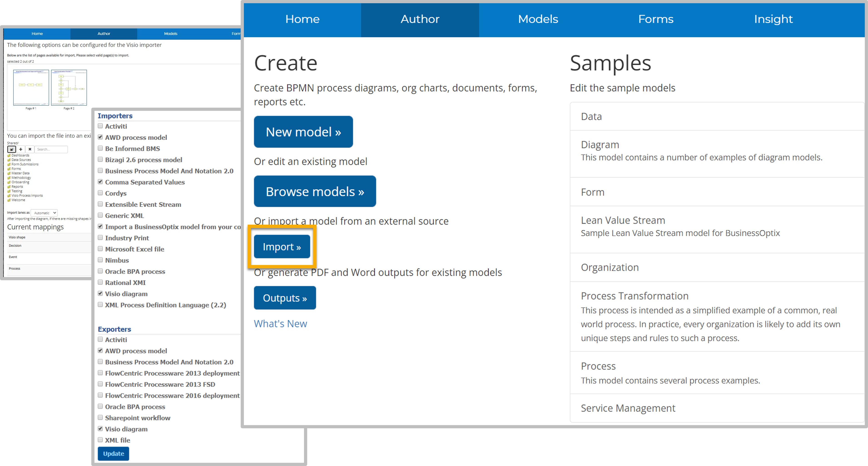Open Home tab in main window
Screen dimensions: 868x466
pyautogui.click(x=302, y=20)
